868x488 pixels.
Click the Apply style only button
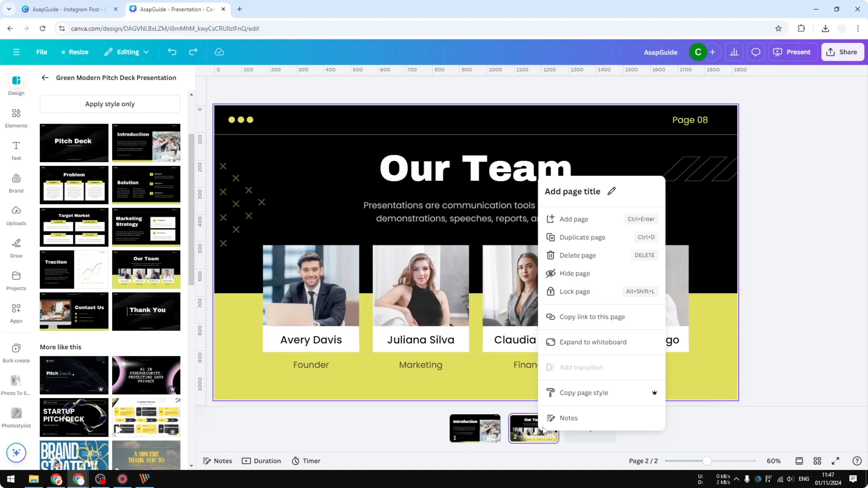point(110,104)
